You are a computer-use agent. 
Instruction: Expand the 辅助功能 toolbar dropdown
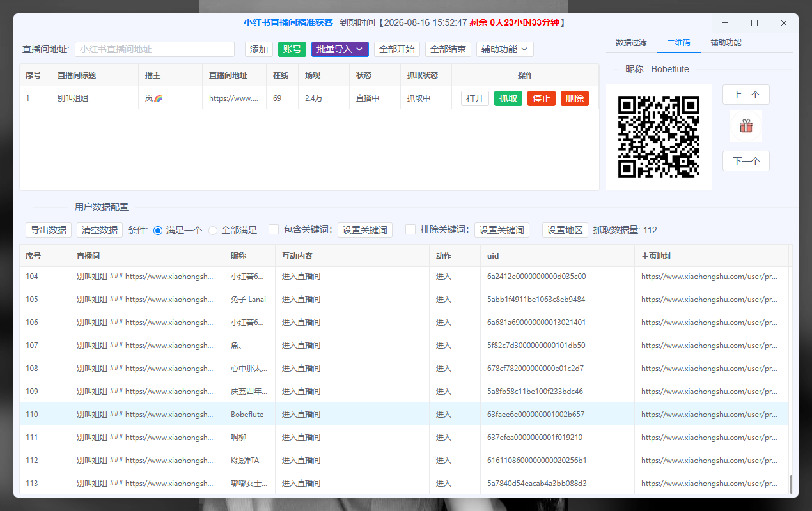pyautogui.click(x=505, y=49)
